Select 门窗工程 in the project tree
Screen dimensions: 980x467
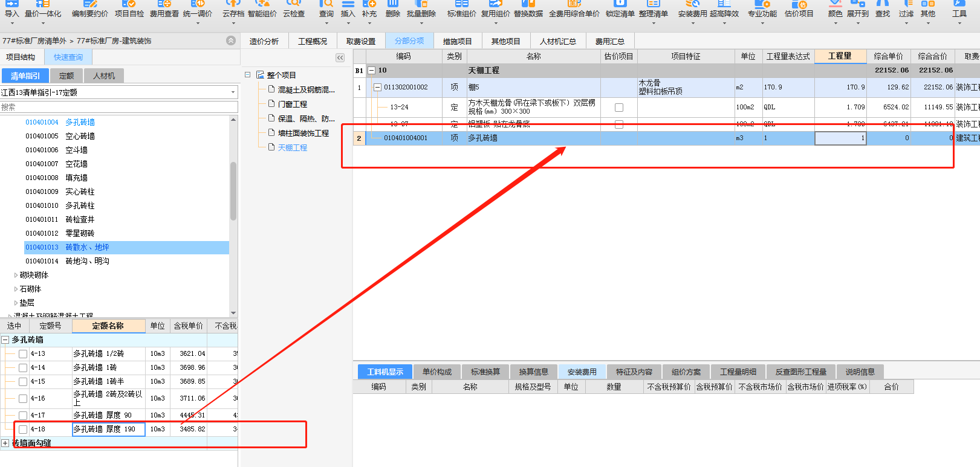coord(293,104)
